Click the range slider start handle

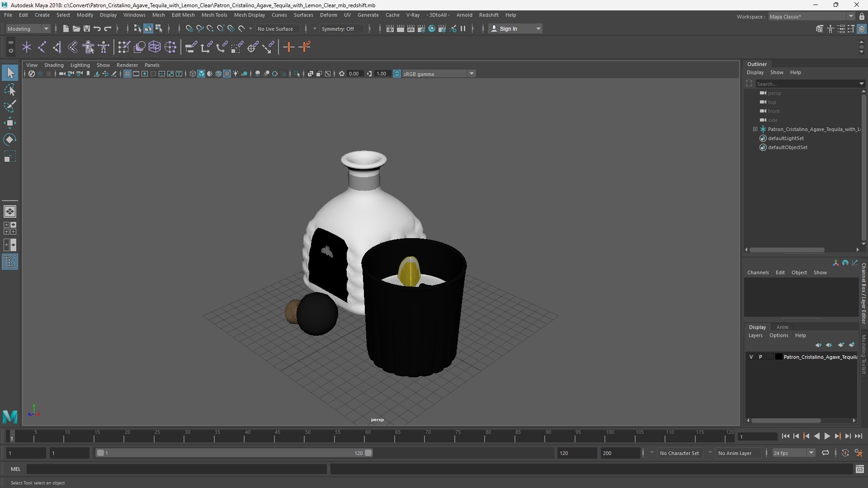coord(100,453)
